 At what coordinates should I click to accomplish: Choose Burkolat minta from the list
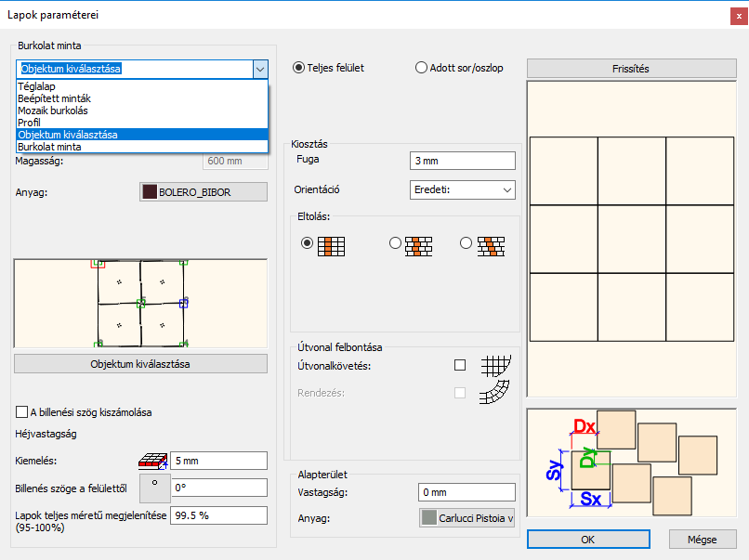(x=142, y=147)
